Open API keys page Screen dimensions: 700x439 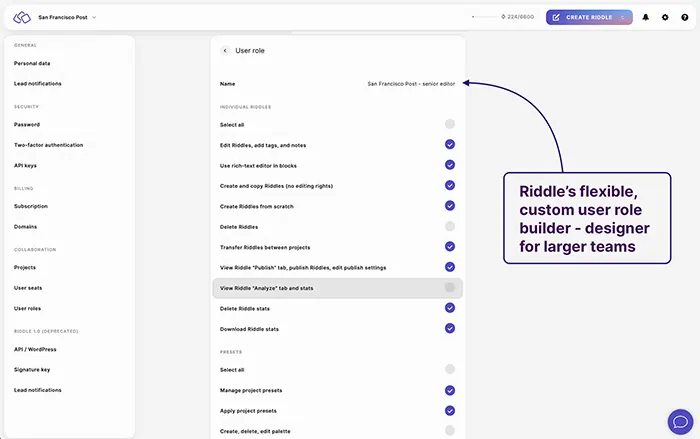click(x=25, y=166)
